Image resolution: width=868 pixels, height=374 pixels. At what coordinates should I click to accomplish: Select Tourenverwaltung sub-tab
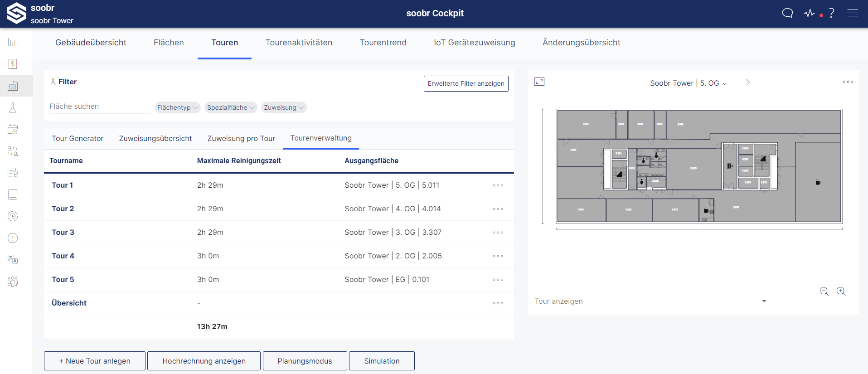point(321,138)
